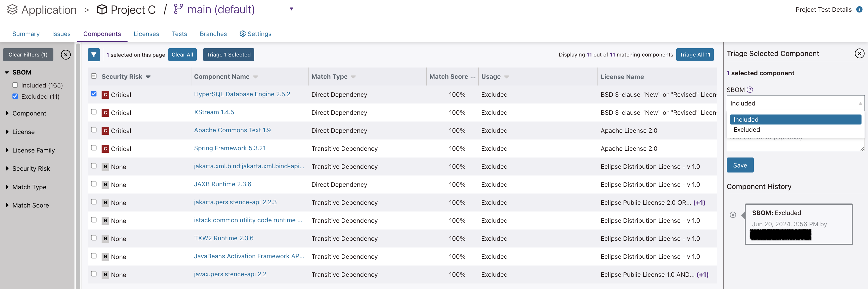Close the filter sidebar with X icon
The width and height of the screenshot is (868, 289).
pyautogui.click(x=66, y=55)
